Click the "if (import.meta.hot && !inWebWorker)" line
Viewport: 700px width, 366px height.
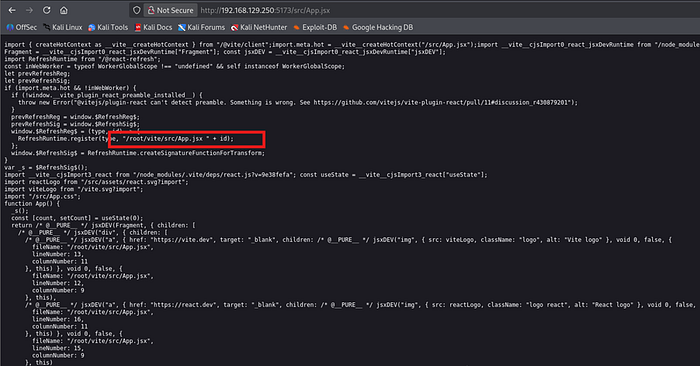click(70, 88)
